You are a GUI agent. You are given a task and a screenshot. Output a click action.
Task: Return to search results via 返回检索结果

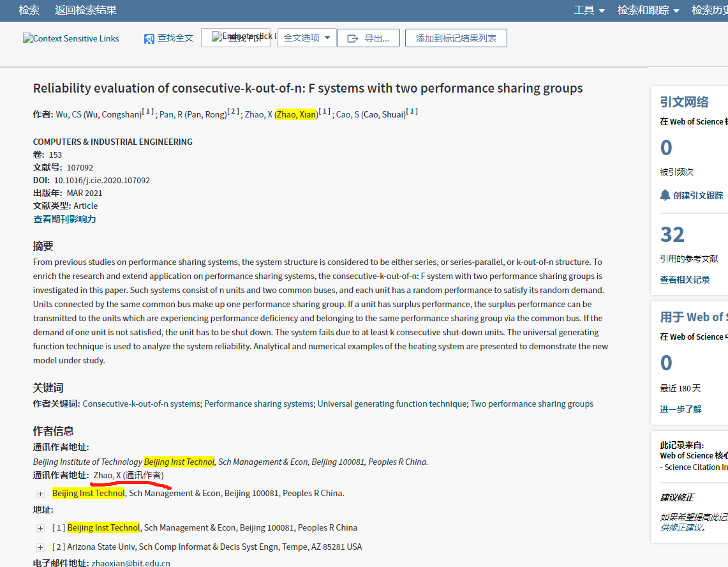(85, 10)
